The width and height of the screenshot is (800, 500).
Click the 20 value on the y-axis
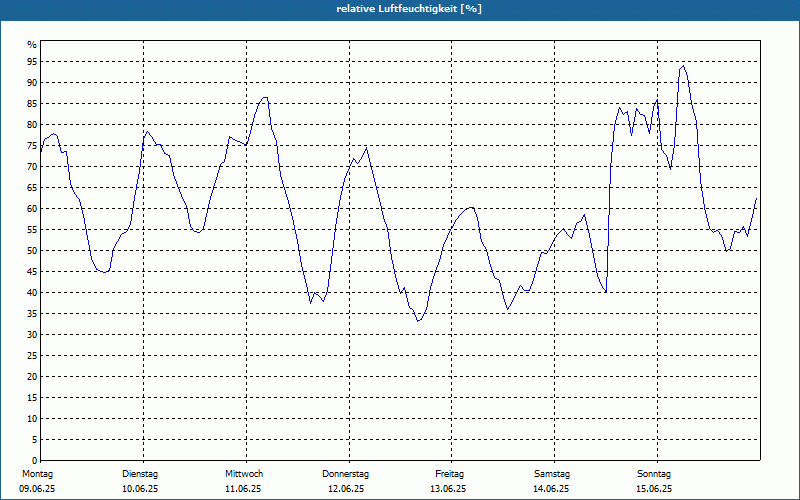[x=32, y=377]
